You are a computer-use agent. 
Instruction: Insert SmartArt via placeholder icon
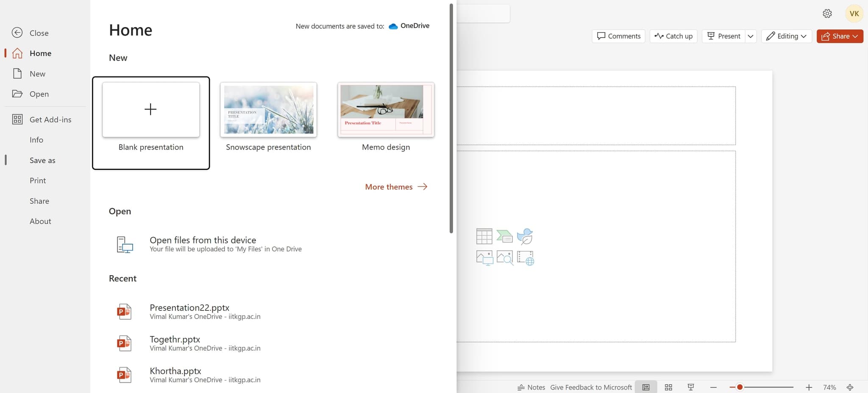504,236
